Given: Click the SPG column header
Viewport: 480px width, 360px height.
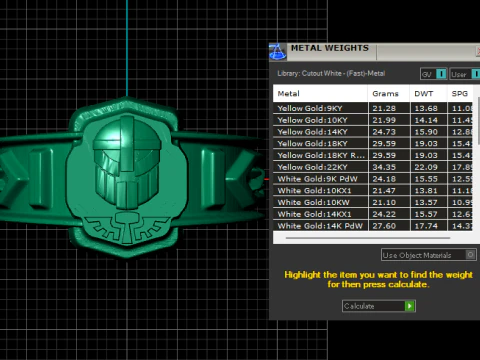Looking at the screenshot, I should 460,94.
